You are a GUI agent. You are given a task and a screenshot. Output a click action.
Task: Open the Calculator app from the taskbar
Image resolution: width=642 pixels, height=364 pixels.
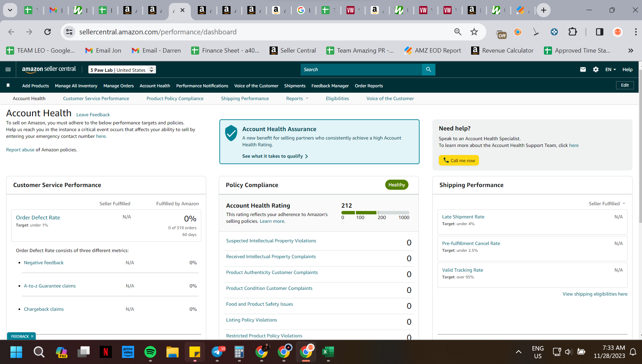[x=239, y=352]
